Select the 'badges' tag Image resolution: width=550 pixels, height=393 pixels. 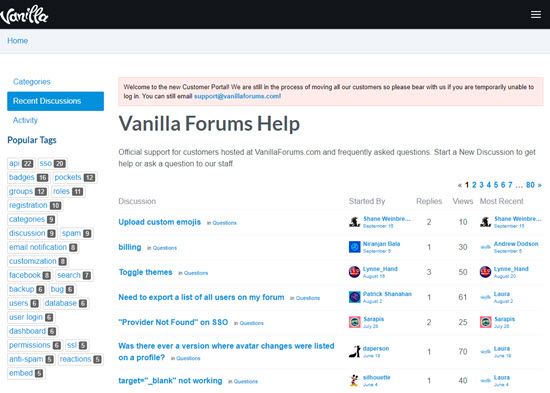coord(28,177)
